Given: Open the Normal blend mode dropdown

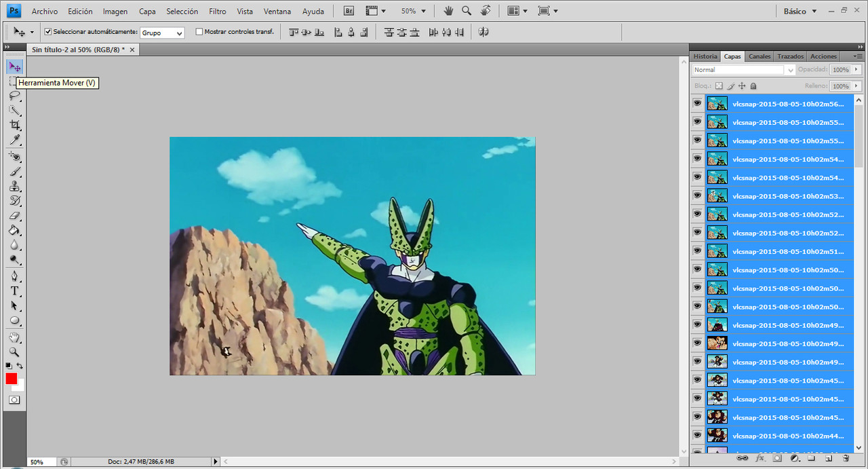Looking at the screenshot, I should tap(744, 70).
